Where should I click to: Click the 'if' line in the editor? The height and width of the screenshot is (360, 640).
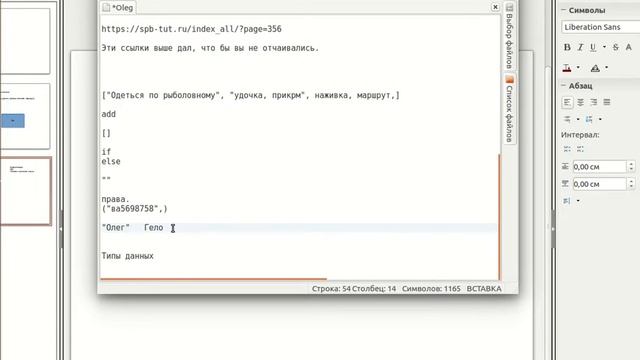coord(106,152)
